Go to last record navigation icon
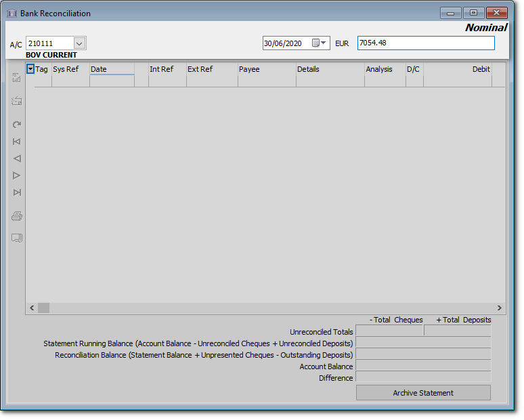The width and height of the screenshot is (524, 420). 17,192
